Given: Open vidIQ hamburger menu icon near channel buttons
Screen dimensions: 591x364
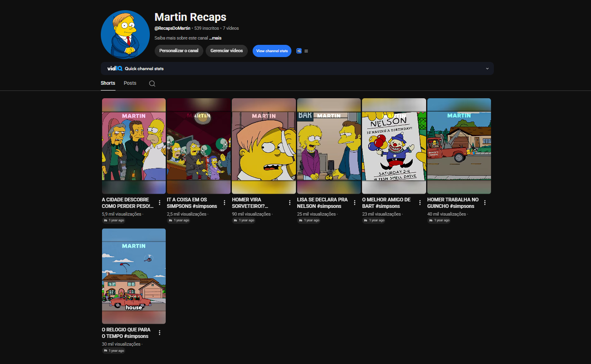Looking at the screenshot, I should (306, 51).
